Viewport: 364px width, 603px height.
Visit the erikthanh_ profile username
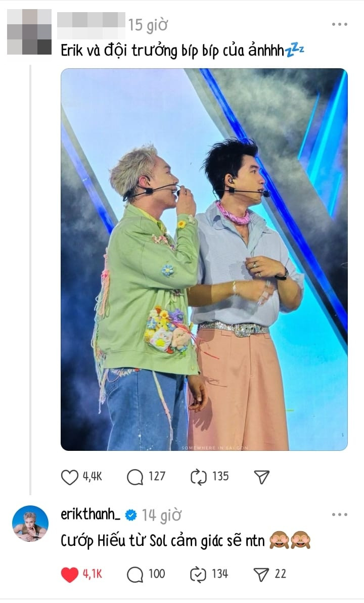click(90, 514)
